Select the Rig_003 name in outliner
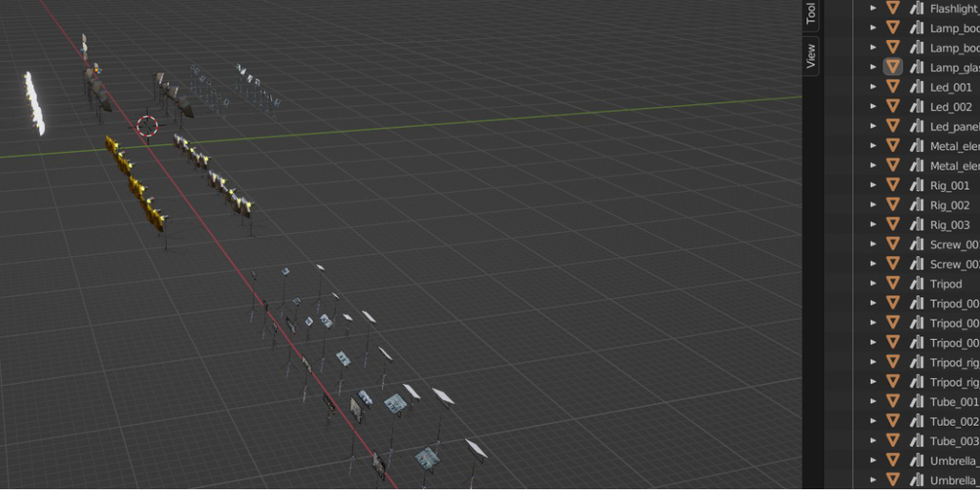 950,225
